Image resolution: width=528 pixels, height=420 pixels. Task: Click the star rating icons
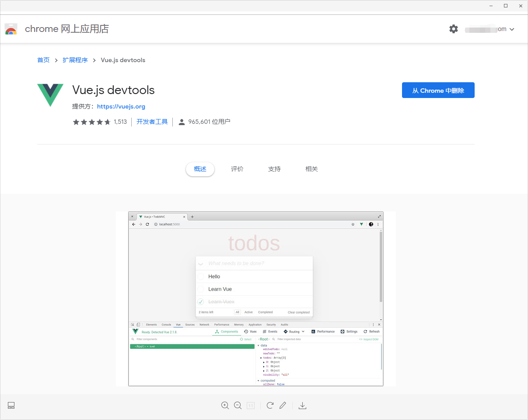click(91, 122)
